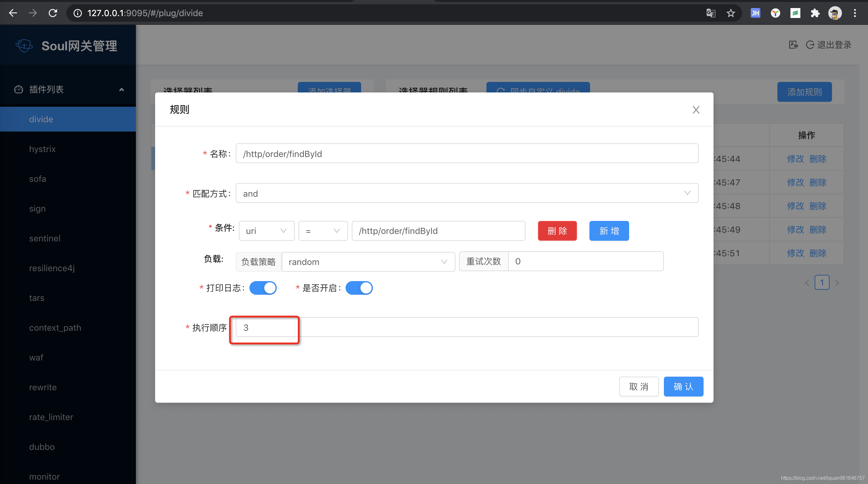The width and height of the screenshot is (868, 484).
Task: Open the browser profile avatar
Action: pyautogui.click(x=835, y=13)
